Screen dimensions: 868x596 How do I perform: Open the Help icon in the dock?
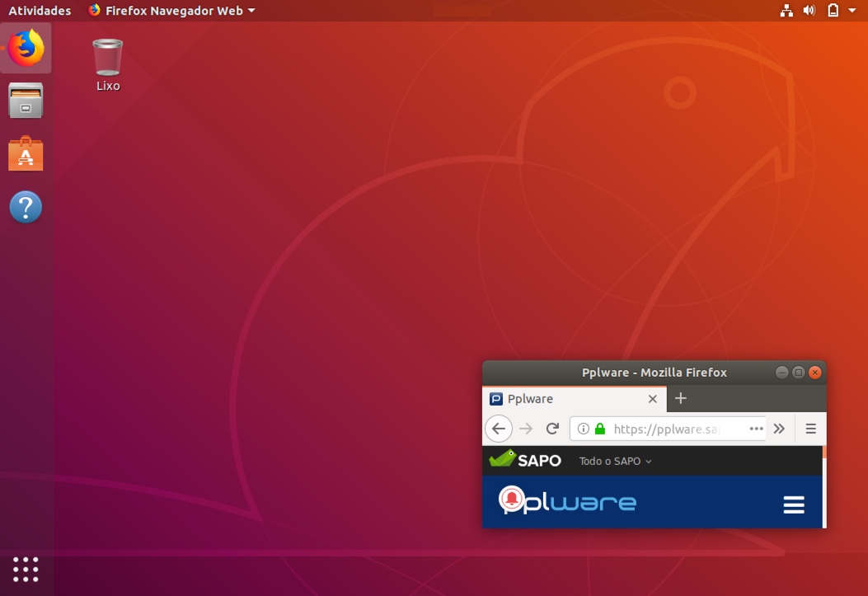tap(26, 207)
